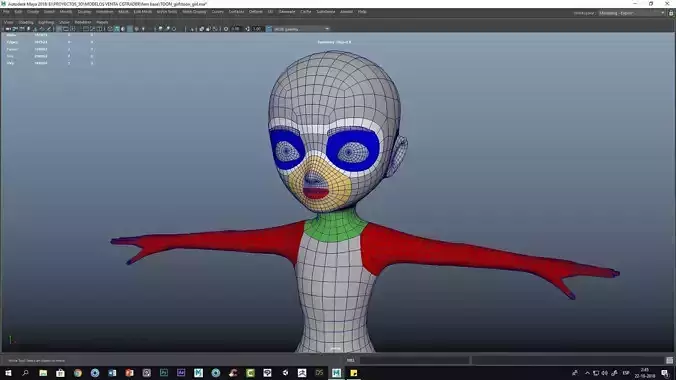Click the Exposure reset icon
This screenshot has width=676, height=380.
point(226,29)
